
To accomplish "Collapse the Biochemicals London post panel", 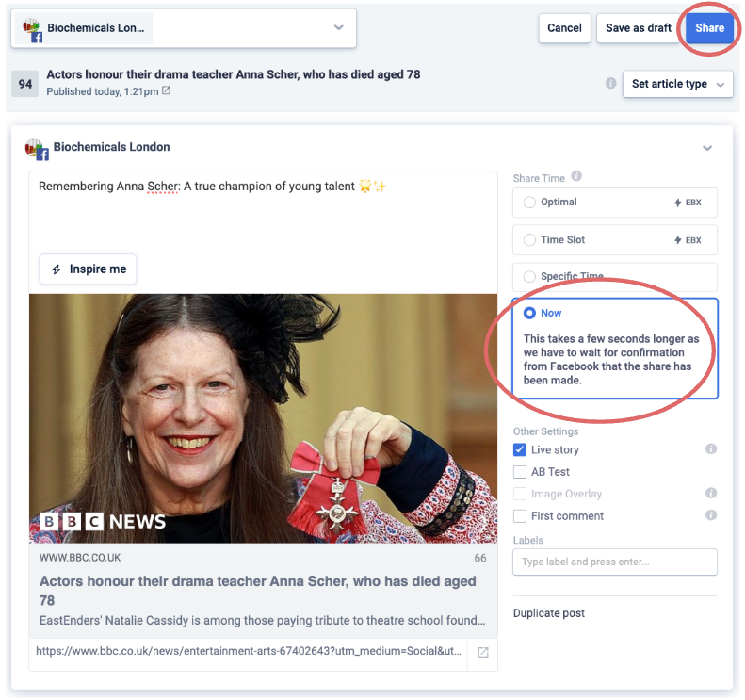I will tap(707, 148).
